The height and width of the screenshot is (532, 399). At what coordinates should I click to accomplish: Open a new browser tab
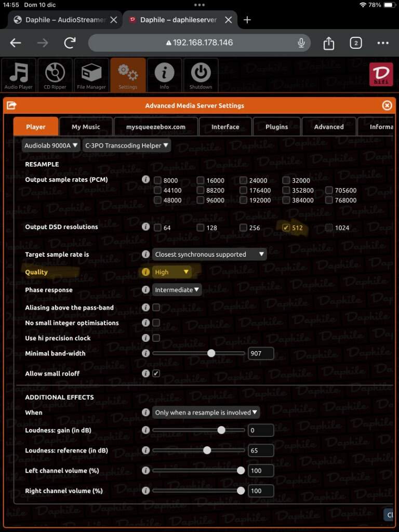[x=247, y=20]
